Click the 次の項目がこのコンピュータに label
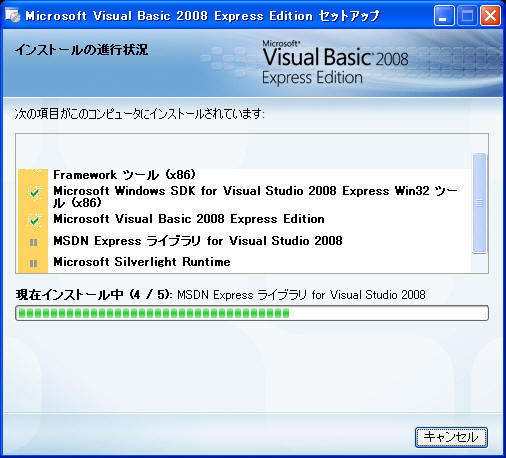Image resolution: width=506 pixels, height=458 pixels. [x=139, y=114]
